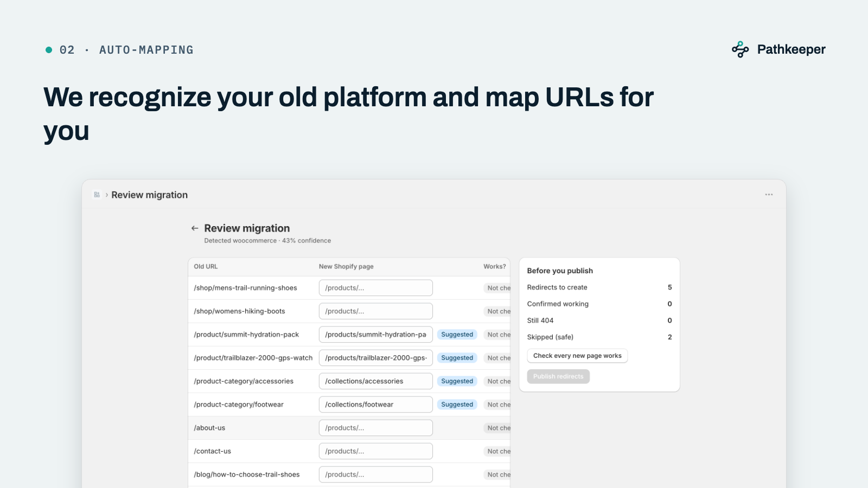868x488 pixels.
Task: Edit new page field for /contact-us
Action: [375, 451]
